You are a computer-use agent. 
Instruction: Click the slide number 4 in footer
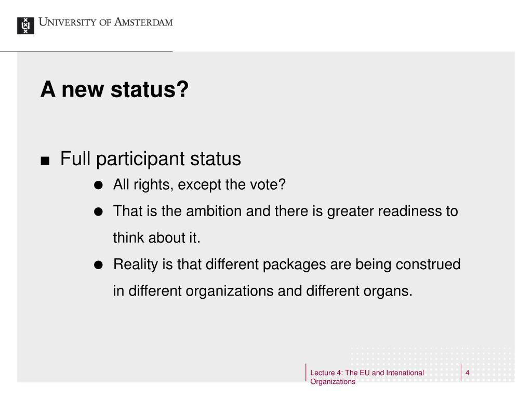point(467,373)
